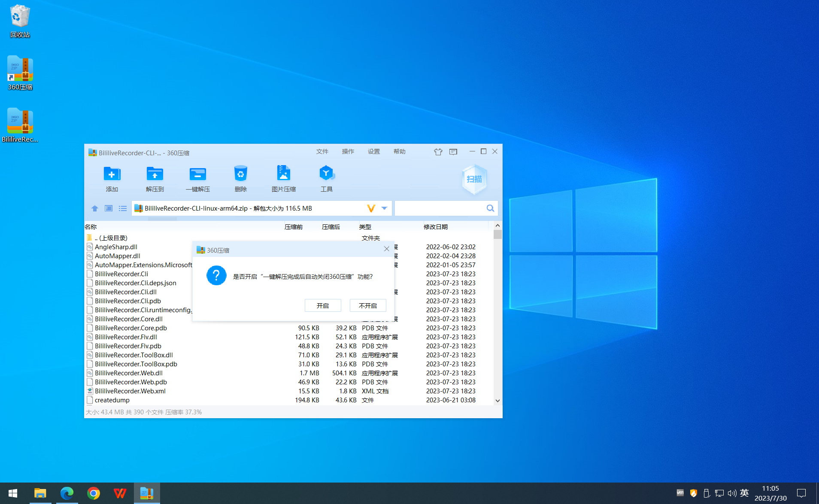Image resolution: width=819 pixels, height=504 pixels.
Task: Click the search magnifier icon
Action: coord(490,208)
